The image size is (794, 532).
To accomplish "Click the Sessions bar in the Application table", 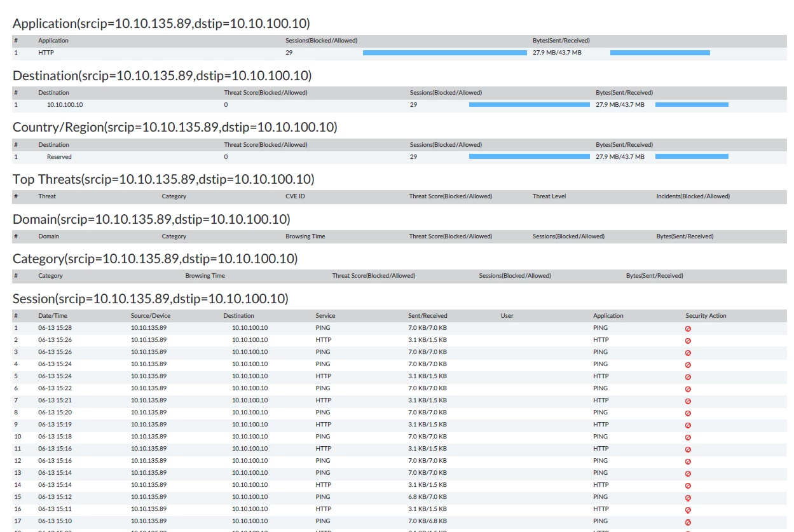I will click(445, 53).
